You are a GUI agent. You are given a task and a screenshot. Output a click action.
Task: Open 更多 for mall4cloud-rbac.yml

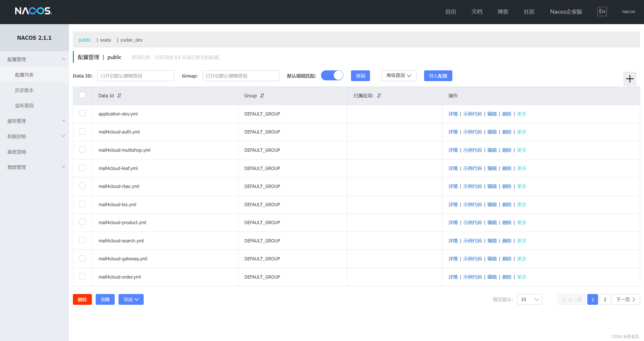522,186
